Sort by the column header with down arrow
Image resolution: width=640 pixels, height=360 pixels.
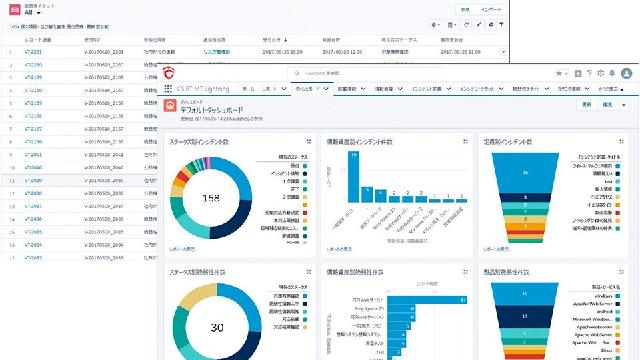275,40
